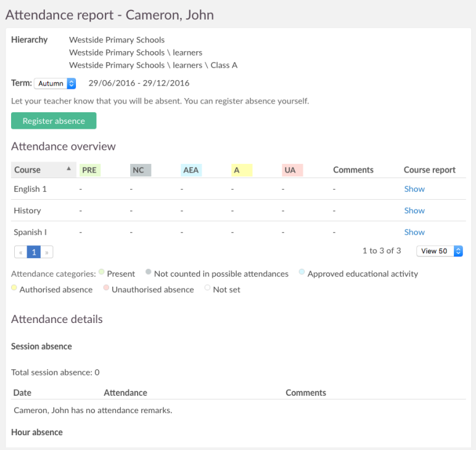Click the yellow Authorised absence legend dot
476x450 pixels.
[14, 288]
